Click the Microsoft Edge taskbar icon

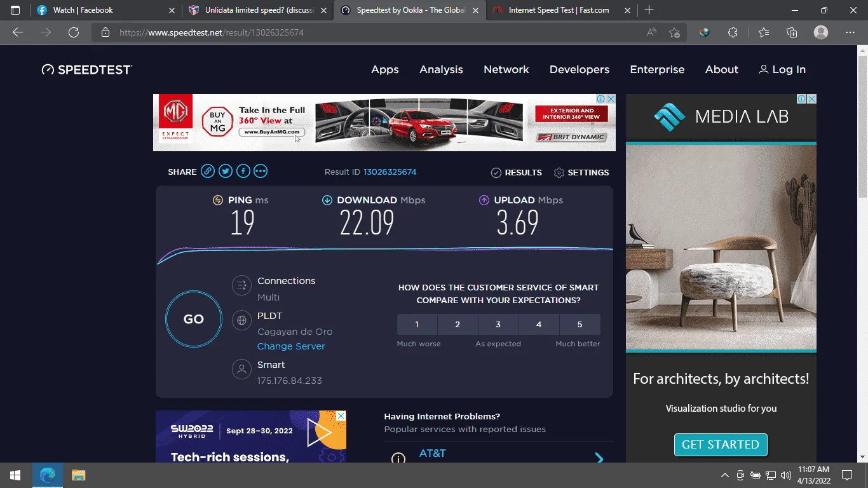[x=48, y=475]
